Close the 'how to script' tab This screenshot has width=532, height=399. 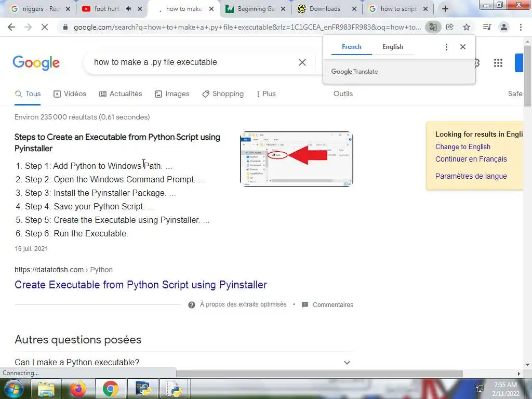pyautogui.click(x=425, y=9)
